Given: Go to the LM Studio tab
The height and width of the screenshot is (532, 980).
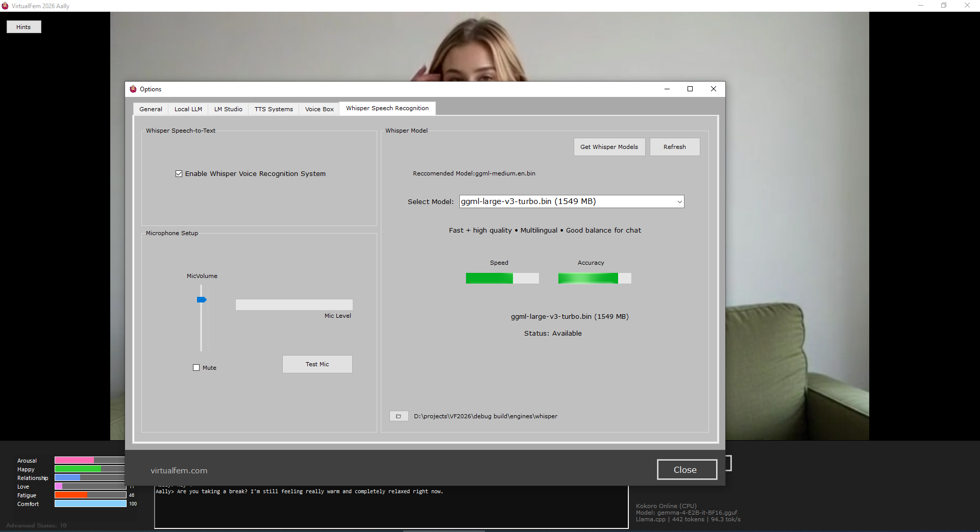Looking at the screenshot, I should pos(228,109).
